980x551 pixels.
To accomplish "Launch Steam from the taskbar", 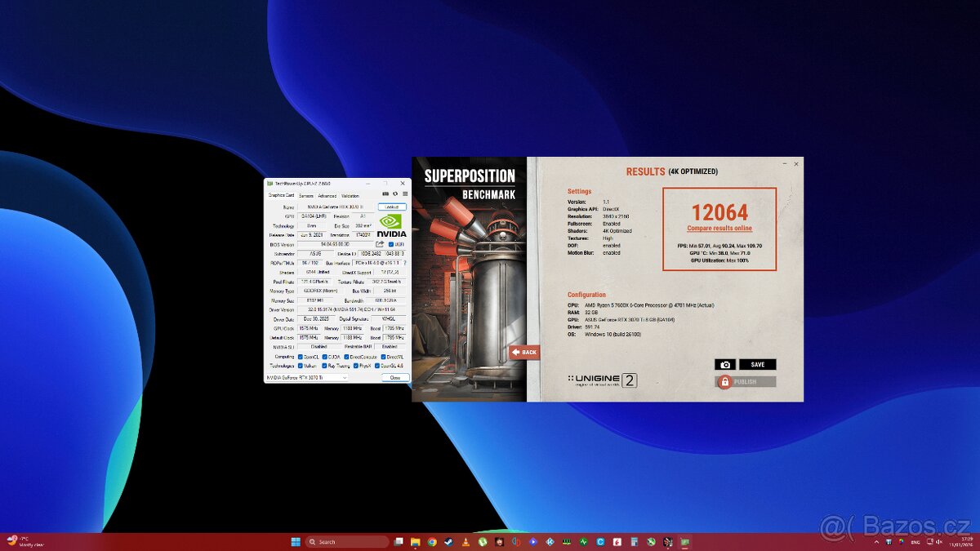I will [x=448, y=541].
